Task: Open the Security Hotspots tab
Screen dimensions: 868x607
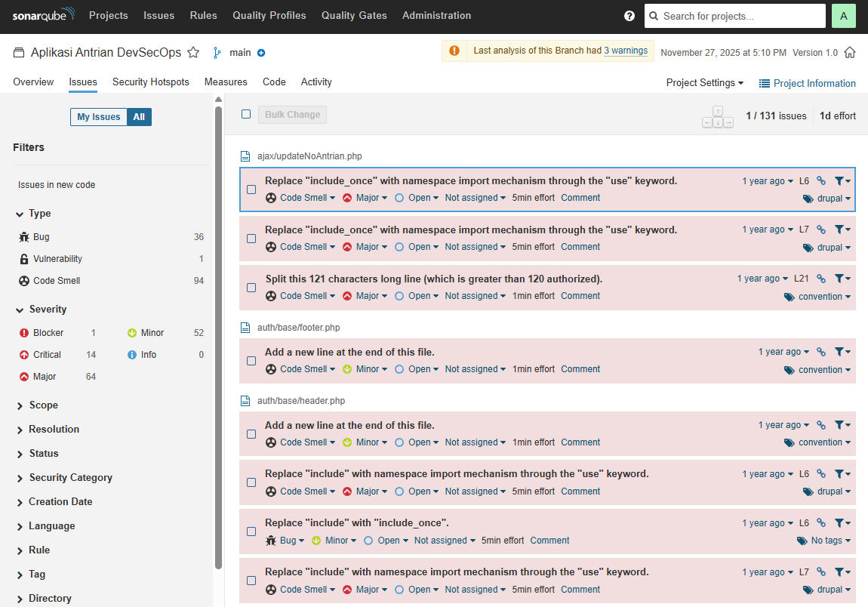Action: 150,82
